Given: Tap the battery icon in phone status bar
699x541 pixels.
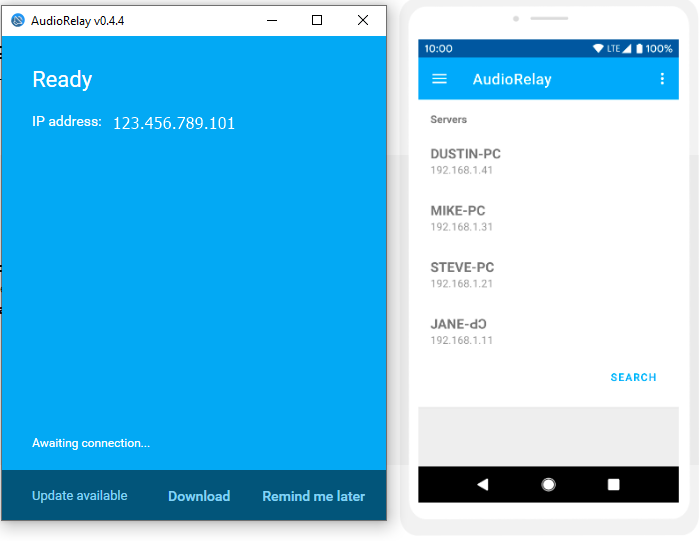Looking at the screenshot, I should pyautogui.click(x=639, y=49).
